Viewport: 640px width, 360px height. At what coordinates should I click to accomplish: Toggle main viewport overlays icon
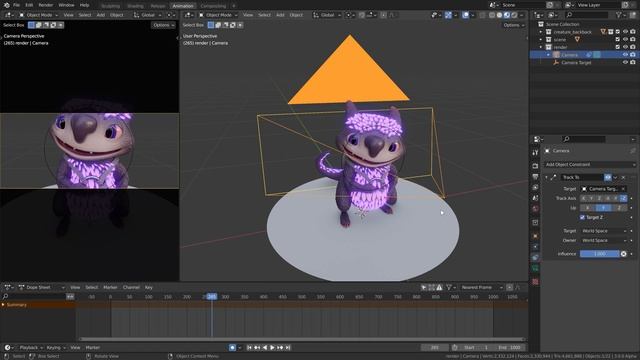click(466, 15)
